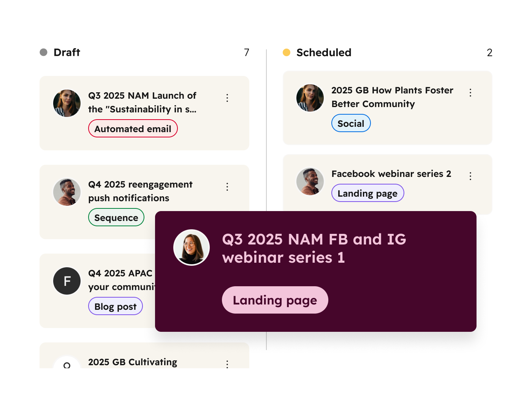Viewport: 532px width, 399px height.
Task: Click the F initial avatar icon
Action: [67, 281]
